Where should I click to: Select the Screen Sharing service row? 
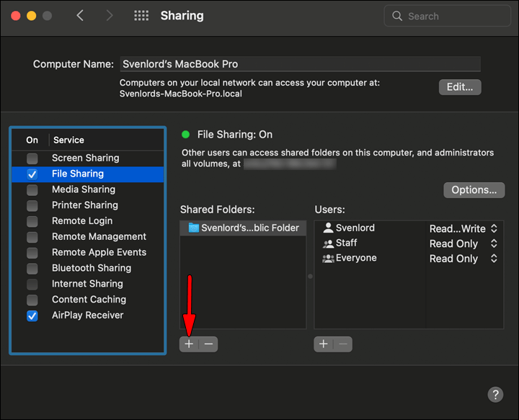tap(88, 158)
